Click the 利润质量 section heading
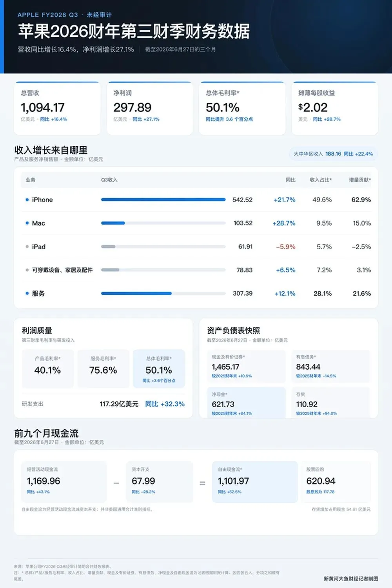392x588 pixels. [x=37, y=330]
